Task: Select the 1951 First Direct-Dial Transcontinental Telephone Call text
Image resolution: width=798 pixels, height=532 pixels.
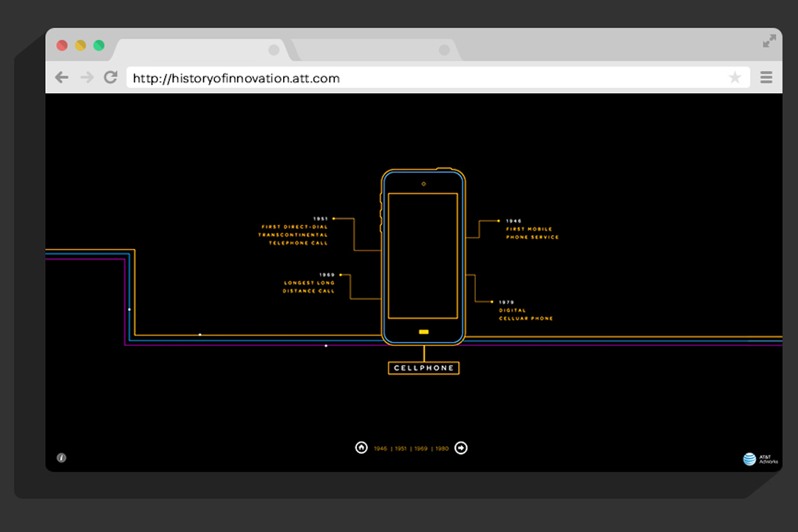Action: (x=293, y=231)
